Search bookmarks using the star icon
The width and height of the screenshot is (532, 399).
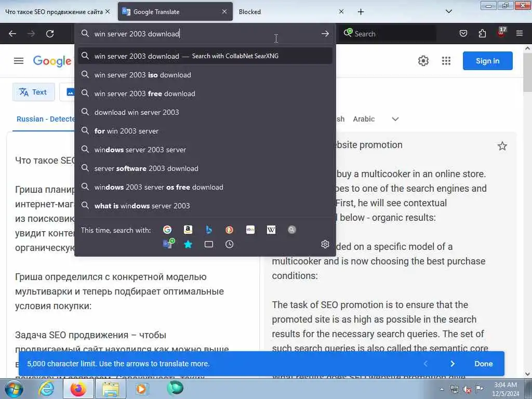[188, 244]
